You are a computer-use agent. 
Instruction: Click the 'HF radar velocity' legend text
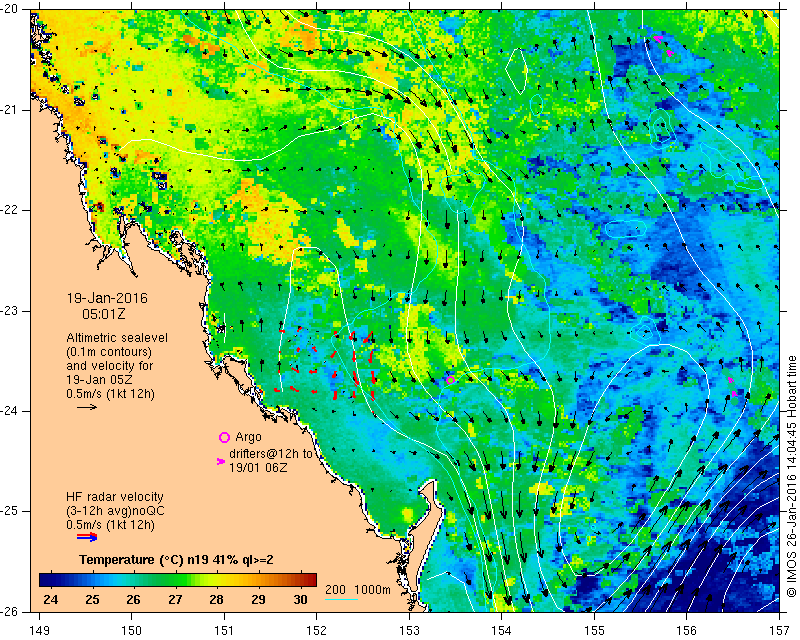[115, 497]
